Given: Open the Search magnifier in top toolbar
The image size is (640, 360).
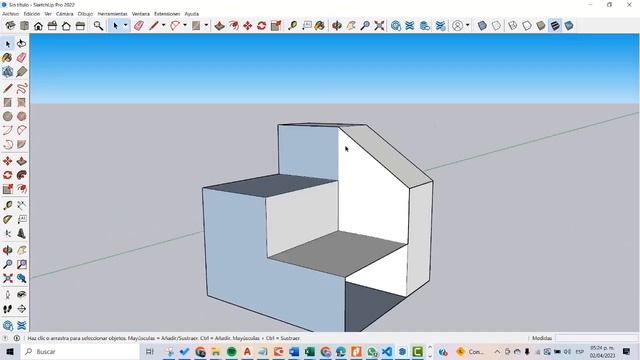Looking at the screenshot, I should point(98,26).
